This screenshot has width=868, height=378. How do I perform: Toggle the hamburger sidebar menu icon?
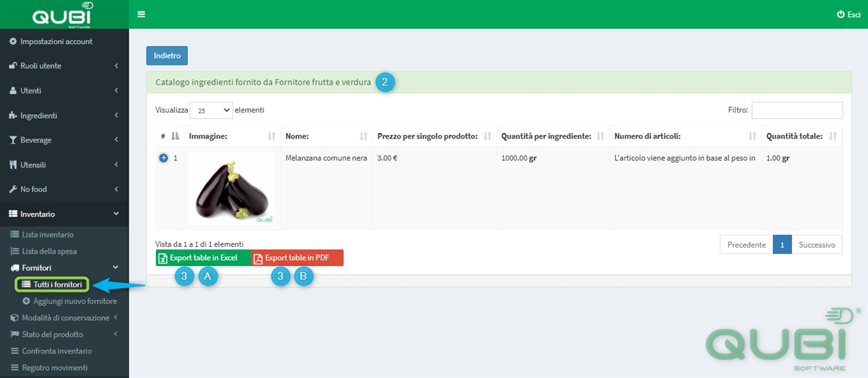141,14
